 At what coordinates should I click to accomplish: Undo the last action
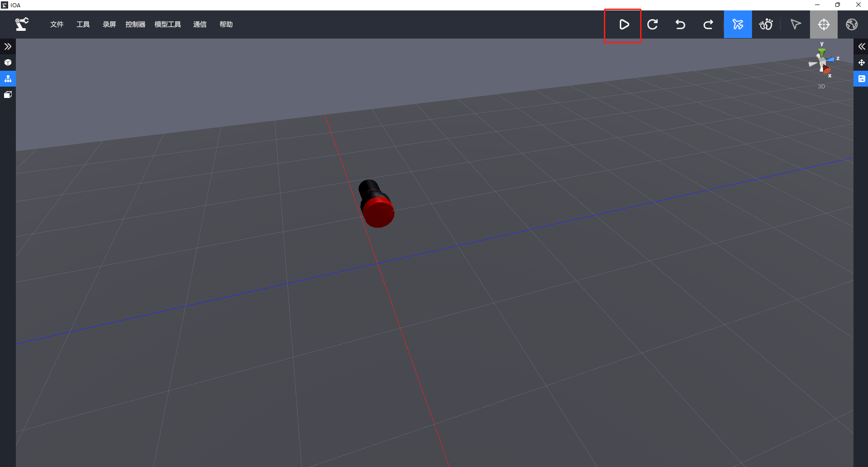tap(680, 24)
